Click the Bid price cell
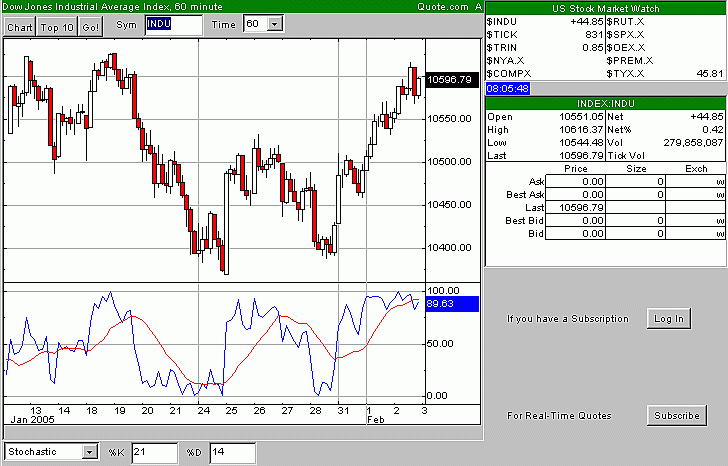 [576, 233]
